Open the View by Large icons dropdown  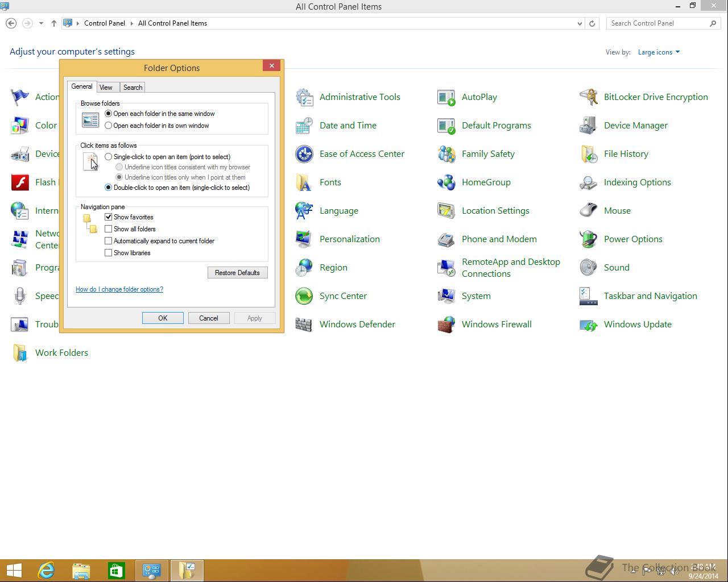click(659, 52)
